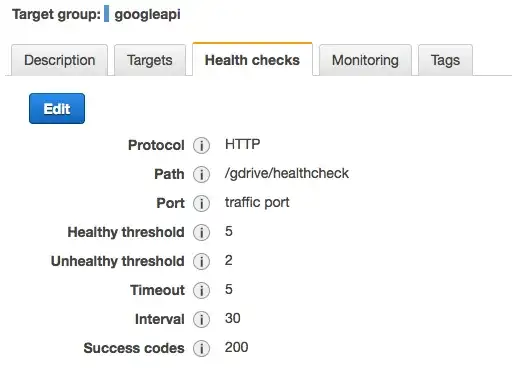Image resolution: width=512 pixels, height=383 pixels.
Task: Click the blue Edit button
Action: 57,109
